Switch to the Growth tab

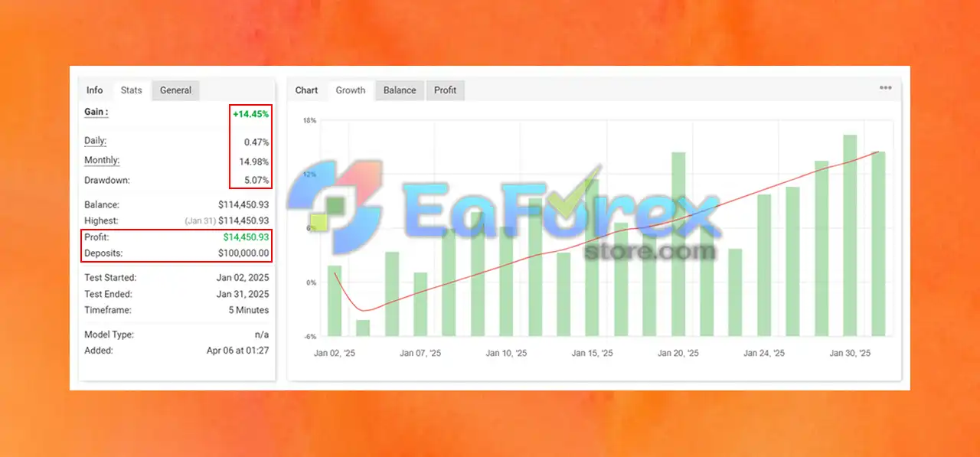[351, 90]
